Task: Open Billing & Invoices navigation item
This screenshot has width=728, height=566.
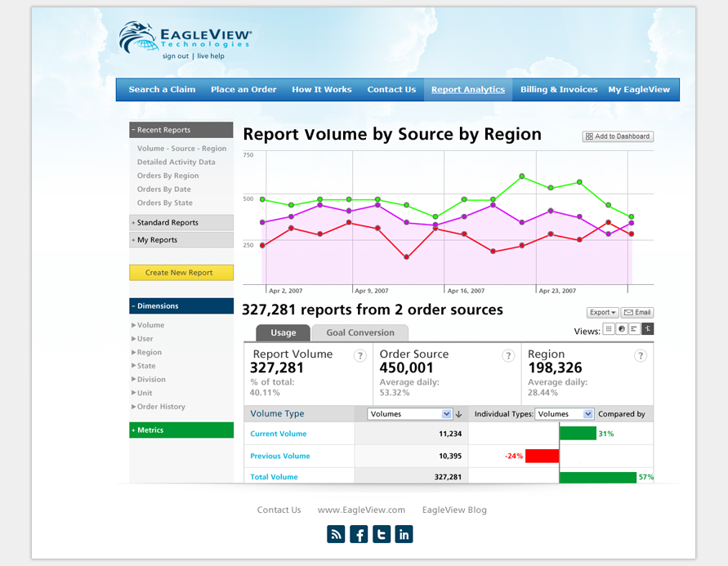Action: coord(559,90)
